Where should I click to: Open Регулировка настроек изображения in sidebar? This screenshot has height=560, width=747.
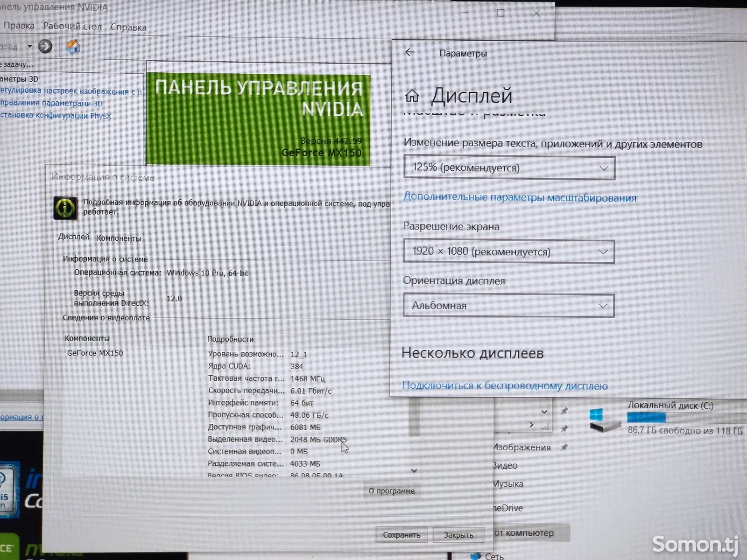point(71,91)
